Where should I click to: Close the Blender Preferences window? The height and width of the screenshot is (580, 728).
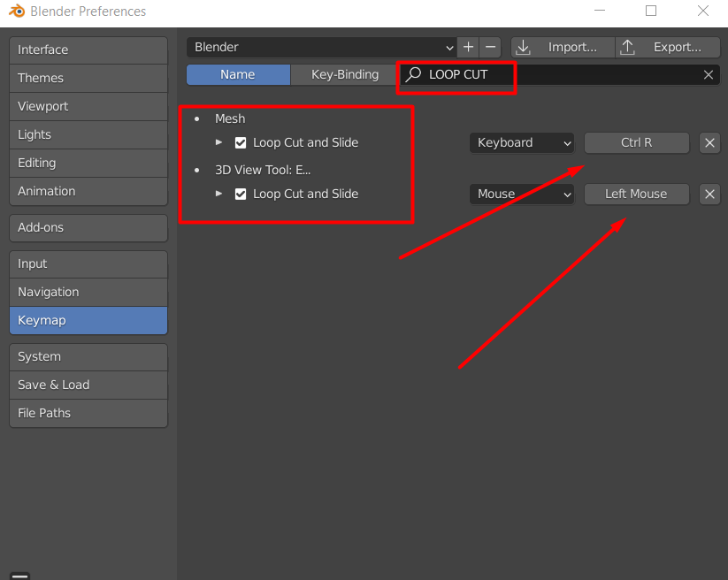703,11
